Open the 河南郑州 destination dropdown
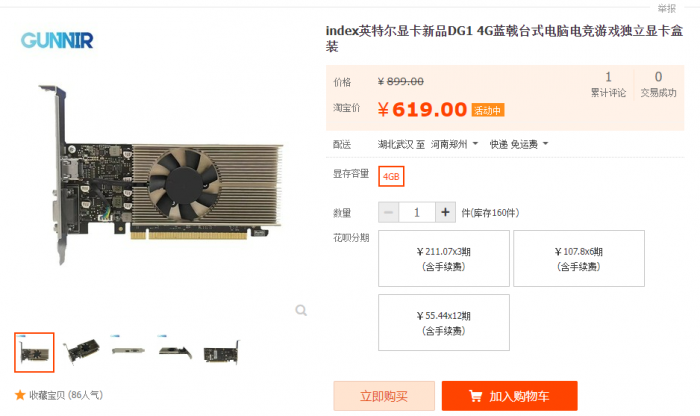Viewport: 700px width, 416px height. (x=454, y=144)
